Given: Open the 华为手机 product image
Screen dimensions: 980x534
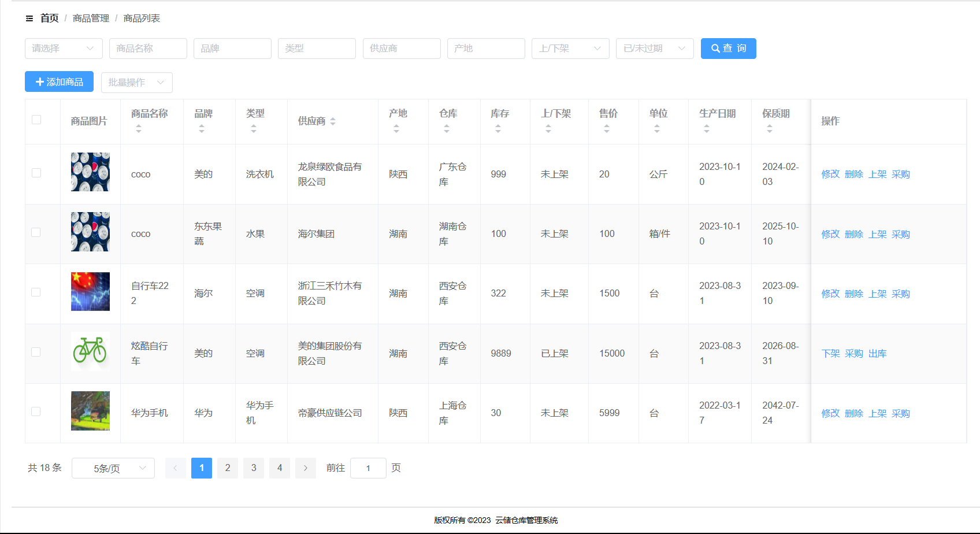Looking at the screenshot, I should click(90, 411).
